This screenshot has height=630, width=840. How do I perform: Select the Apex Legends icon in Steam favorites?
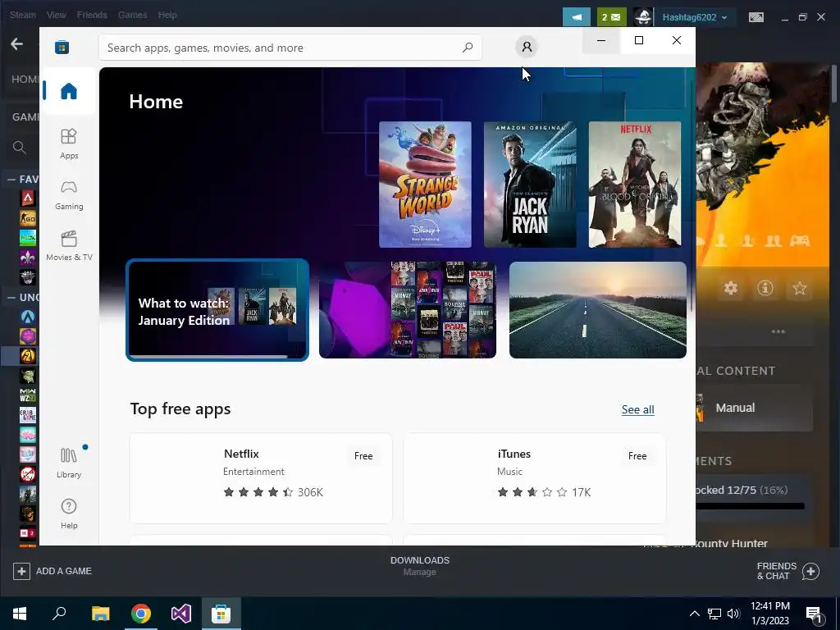(28, 199)
